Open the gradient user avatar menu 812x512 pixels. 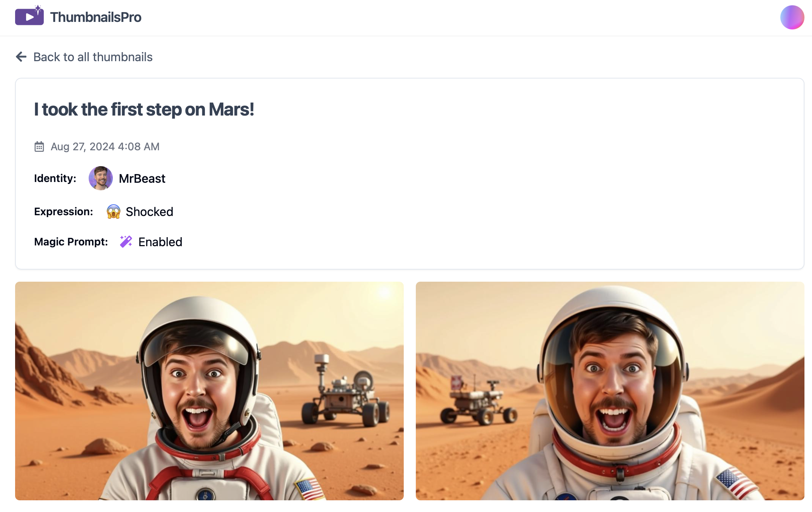point(792,17)
